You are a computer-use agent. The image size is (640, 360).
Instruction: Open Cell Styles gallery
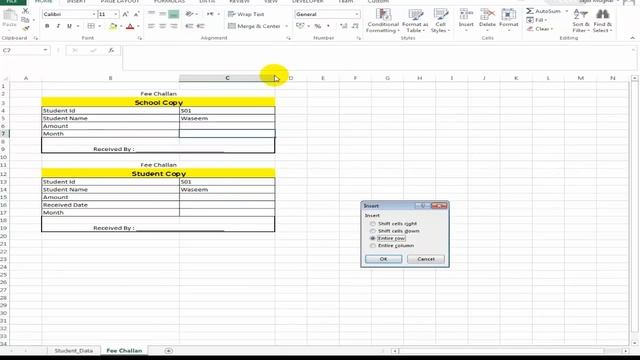440,21
